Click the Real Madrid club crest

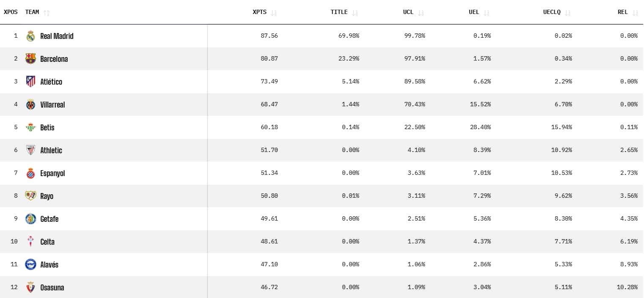[30, 36]
